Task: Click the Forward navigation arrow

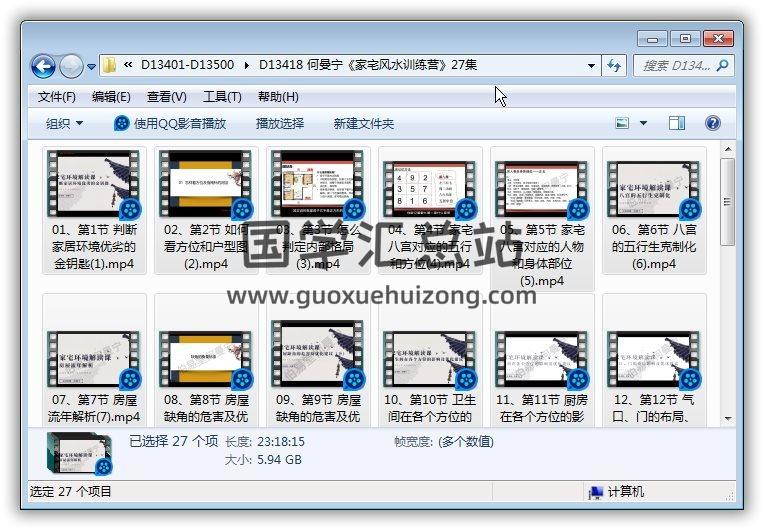Action: (71, 66)
